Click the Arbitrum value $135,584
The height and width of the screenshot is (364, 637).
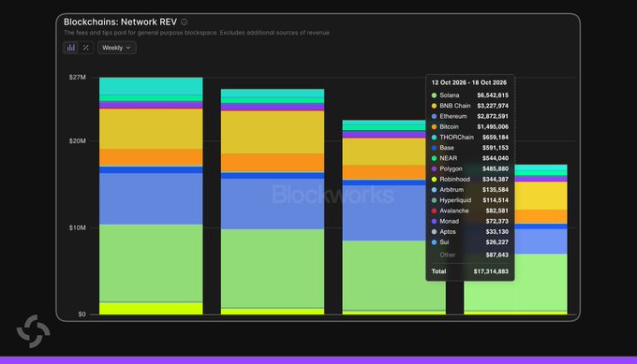(496, 190)
